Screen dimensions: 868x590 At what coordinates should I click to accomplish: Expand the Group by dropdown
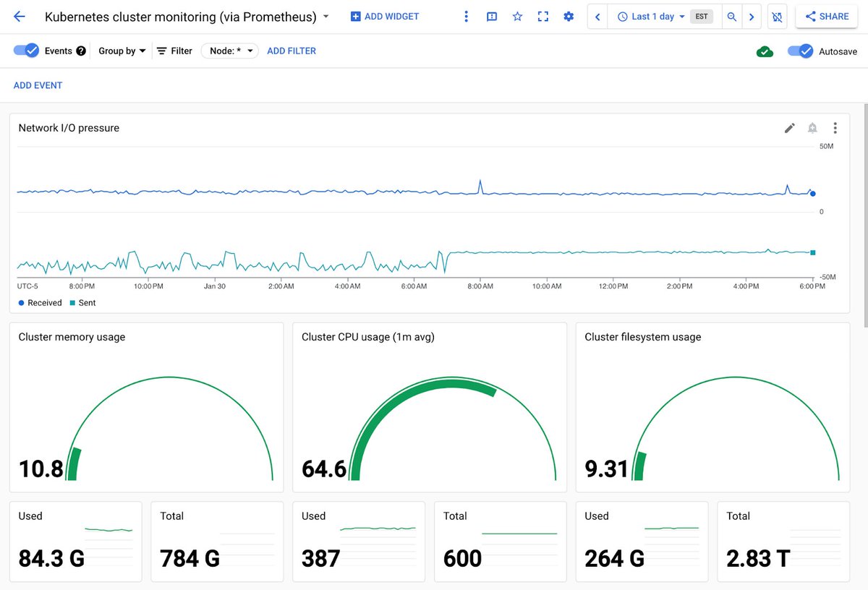(x=122, y=51)
